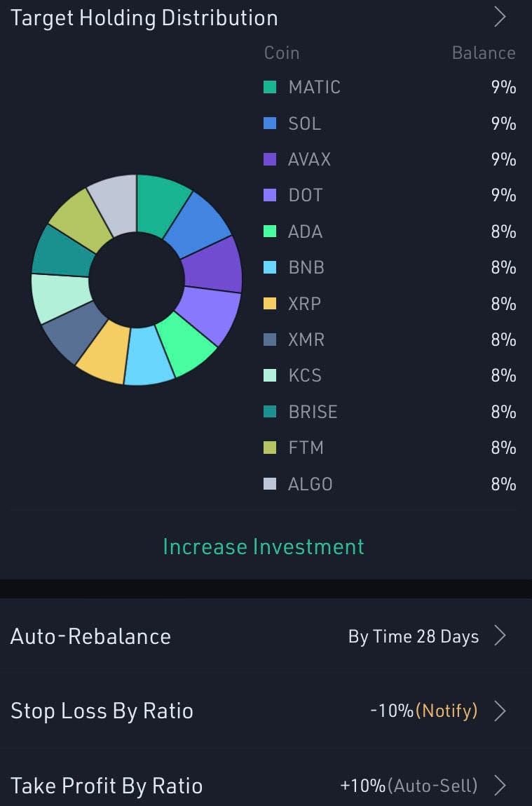
Task: Expand Target Holding Distribution with chevron
Action: click(500, 18)
